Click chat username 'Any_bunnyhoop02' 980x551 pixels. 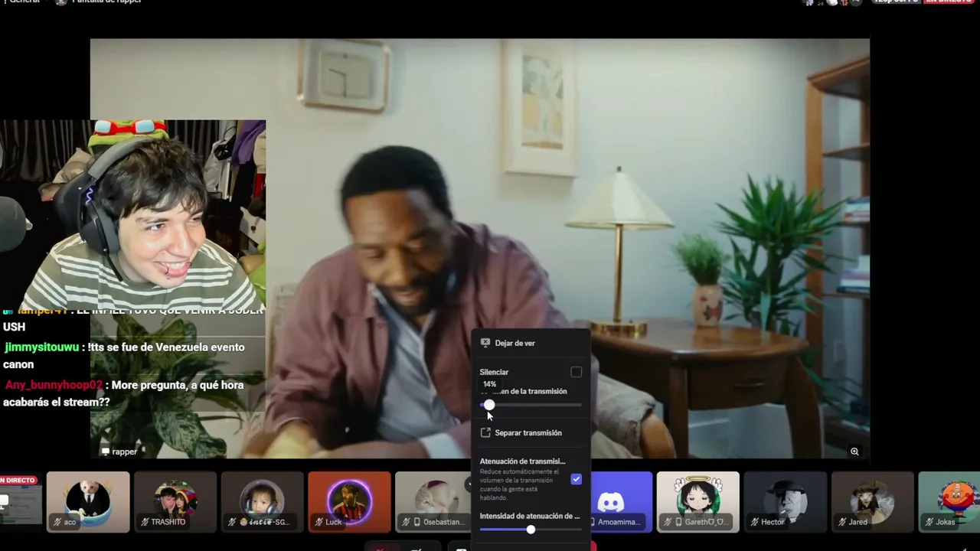pyautogui.click(x=54, y=385)
